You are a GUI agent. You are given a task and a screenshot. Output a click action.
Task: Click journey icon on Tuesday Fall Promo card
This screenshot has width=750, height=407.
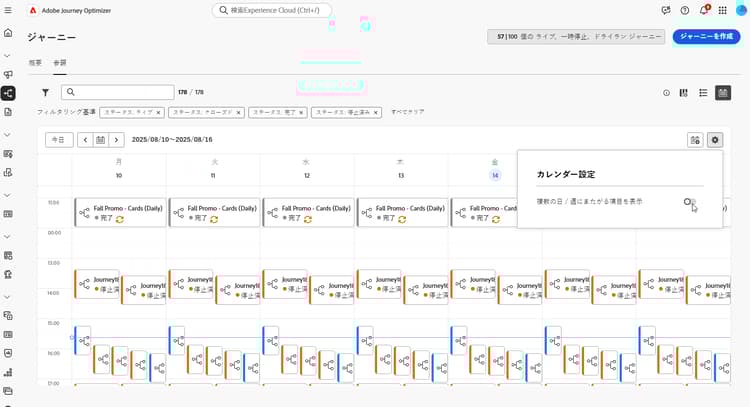click(178, 213)
